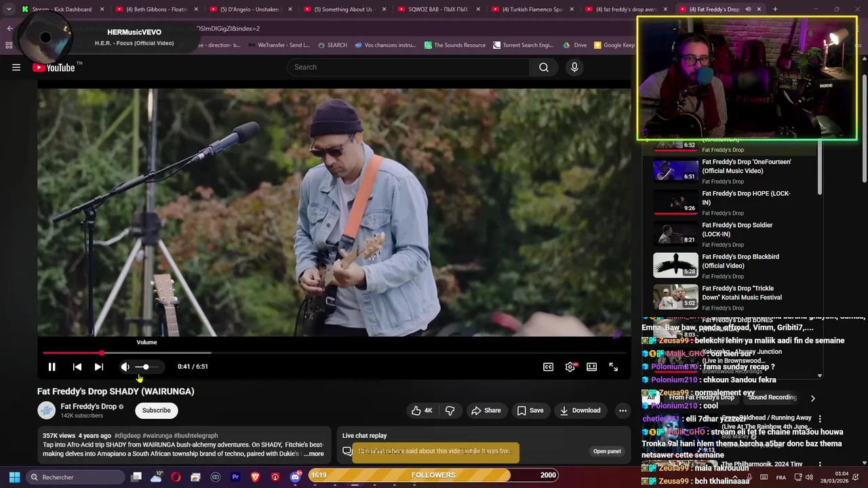This screenshot has height=488, width=868.
Task: Switch to Turkish Flamenco tab
Action: 532,9
